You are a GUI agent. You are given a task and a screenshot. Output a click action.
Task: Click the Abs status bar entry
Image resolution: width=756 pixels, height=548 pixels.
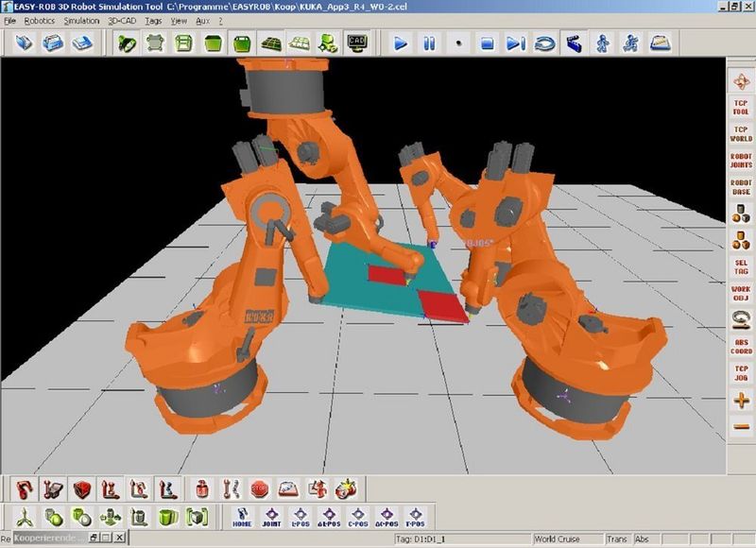click(646, 539)
